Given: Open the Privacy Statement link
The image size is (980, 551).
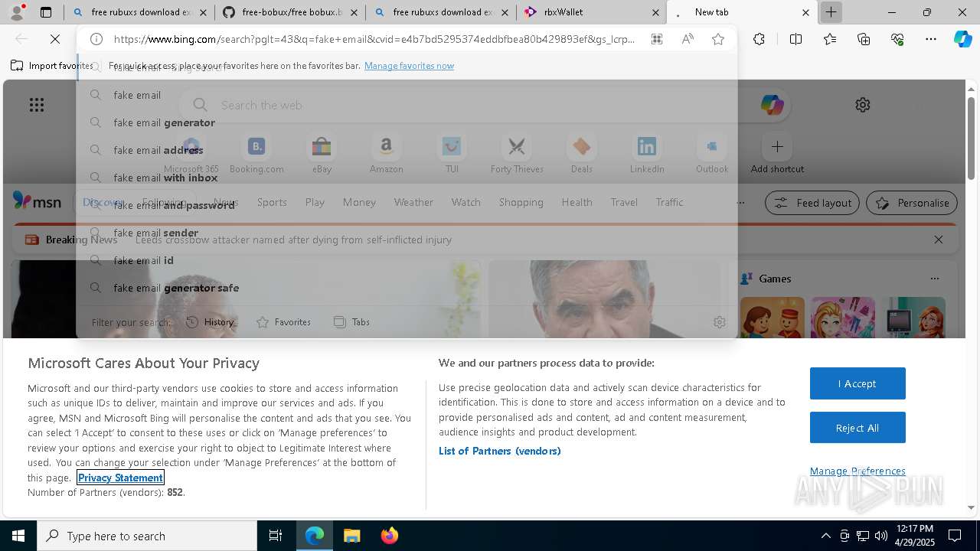Looking at the screenshot, I should 120,478.
